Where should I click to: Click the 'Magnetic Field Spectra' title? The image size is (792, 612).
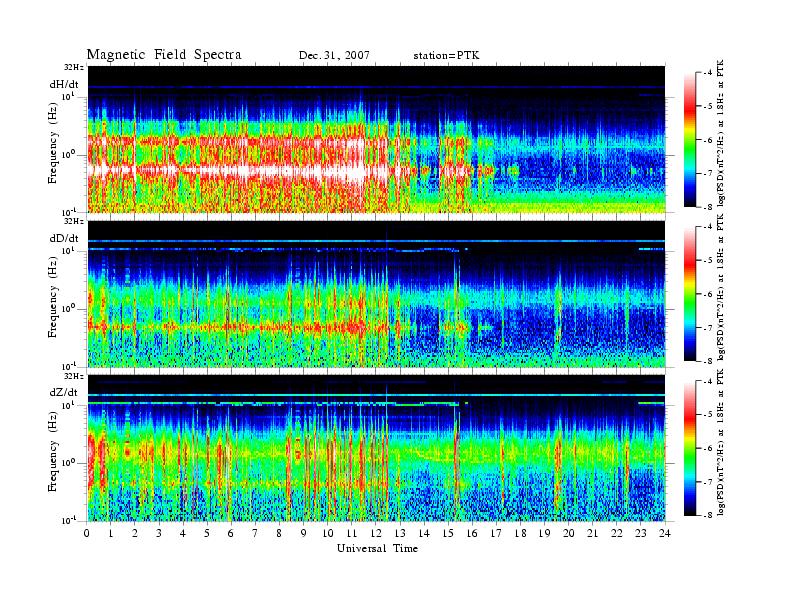point(164,55)
